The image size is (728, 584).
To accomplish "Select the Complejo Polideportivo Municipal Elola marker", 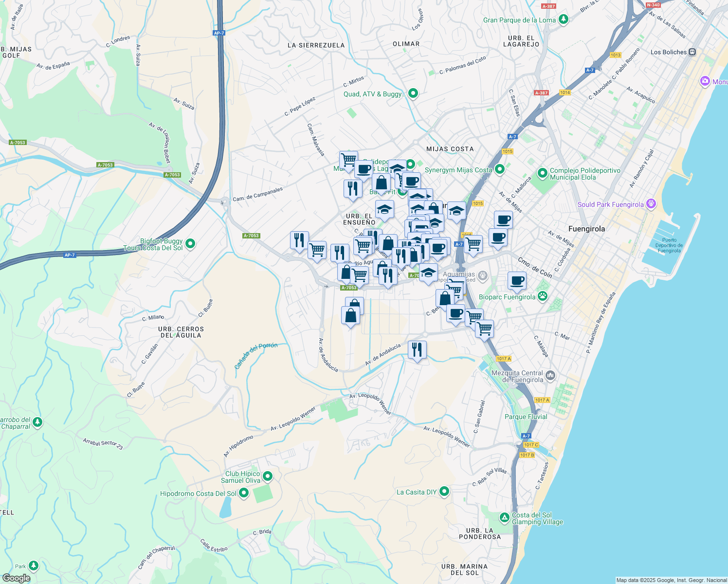I will click(x=542, y=173).
